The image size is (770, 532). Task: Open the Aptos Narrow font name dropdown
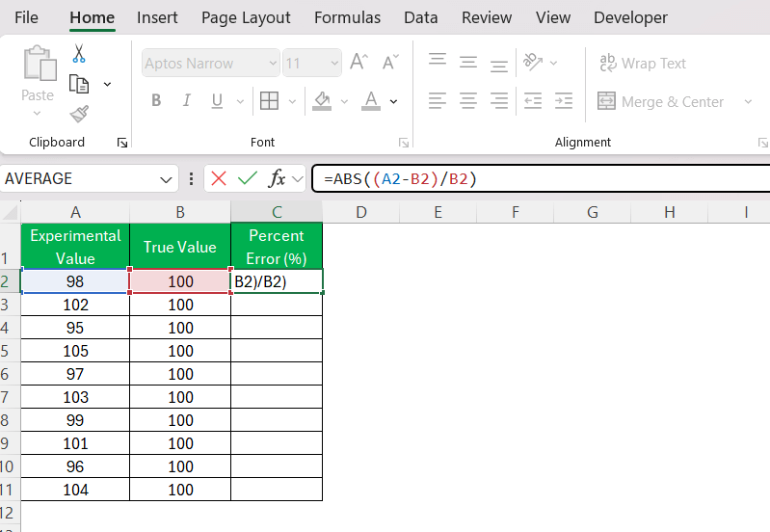tap(273, 63)
